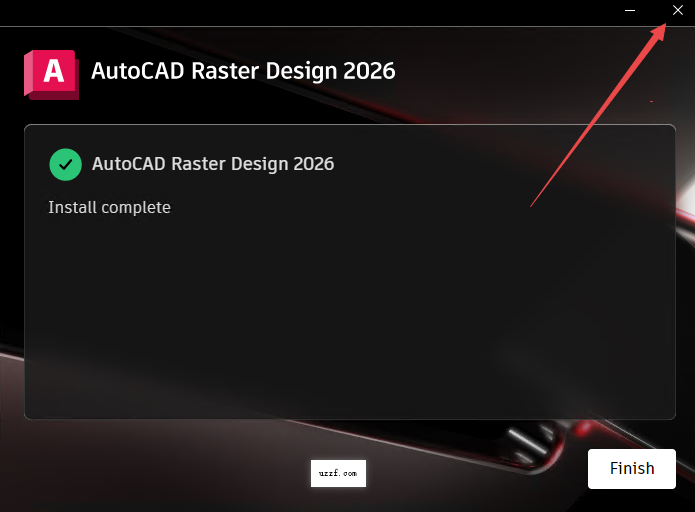Viewport: 695px width, 512px height.
Task: Click the uzzf.com watermark label
Action: tap(338, 473)
